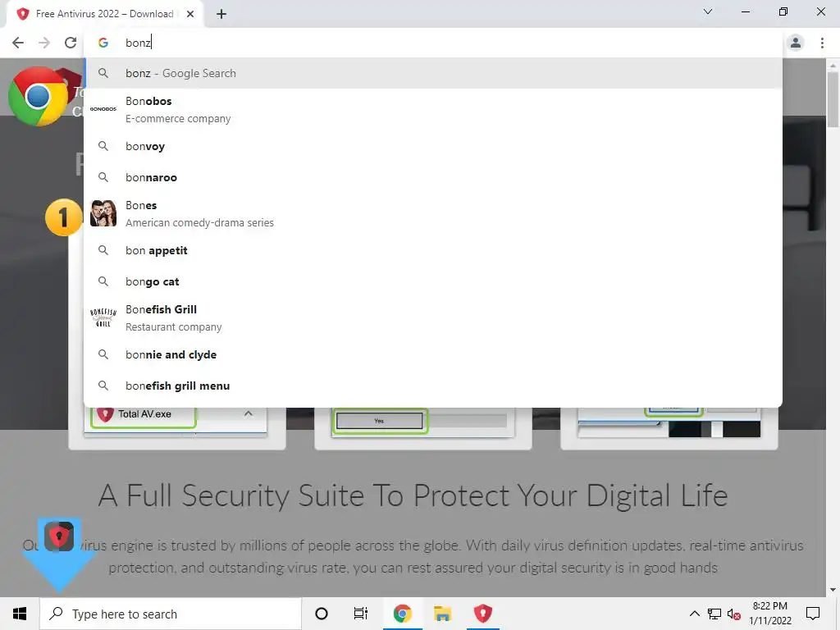Select the Bonobos e-commerce company suggestion

(x=433, y=109)
